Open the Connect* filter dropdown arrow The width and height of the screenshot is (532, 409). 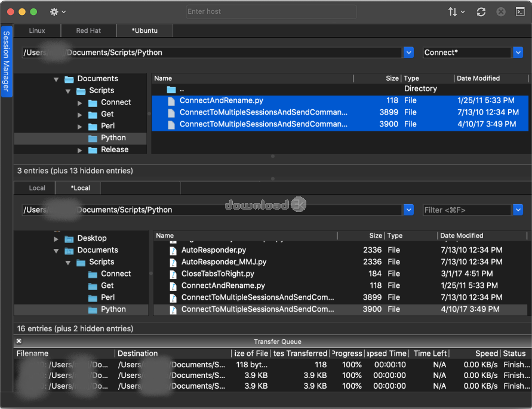518,53
